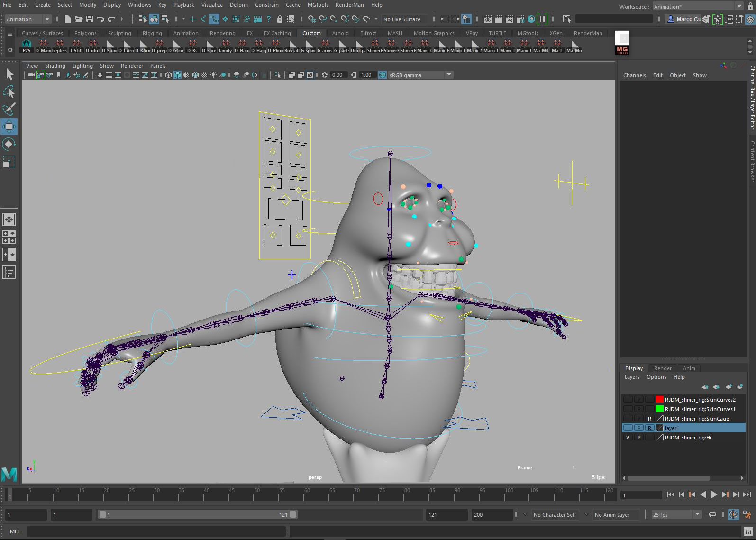756x540 pixels.
Task: Activate the Lasso select tool
Action: (9, 92)
